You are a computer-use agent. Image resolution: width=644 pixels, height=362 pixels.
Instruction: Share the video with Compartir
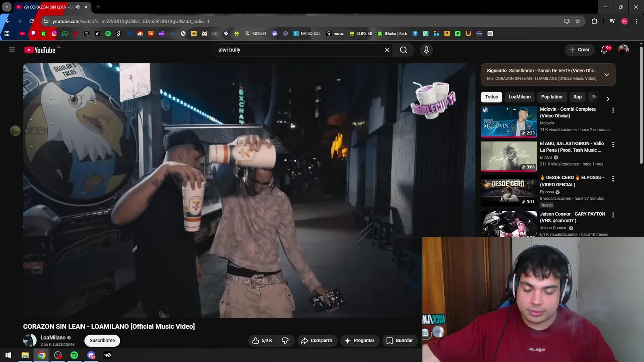(x=316, y=340)
